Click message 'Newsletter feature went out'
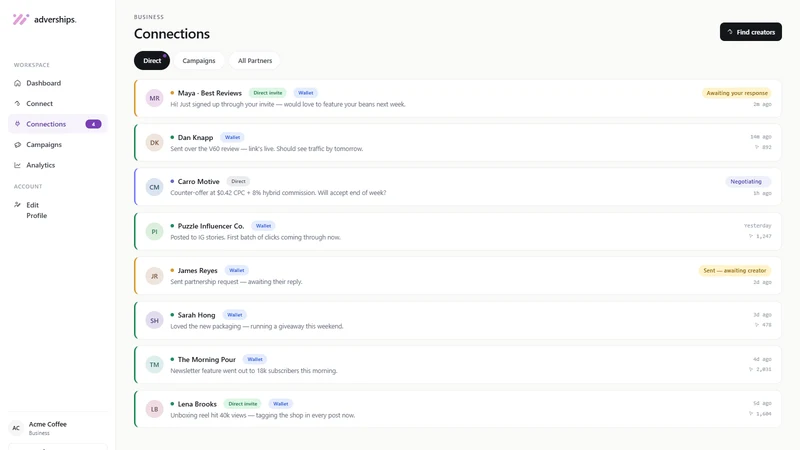This screenshot has height=450, width=800. pyautogui.click(x=254, y=370)
